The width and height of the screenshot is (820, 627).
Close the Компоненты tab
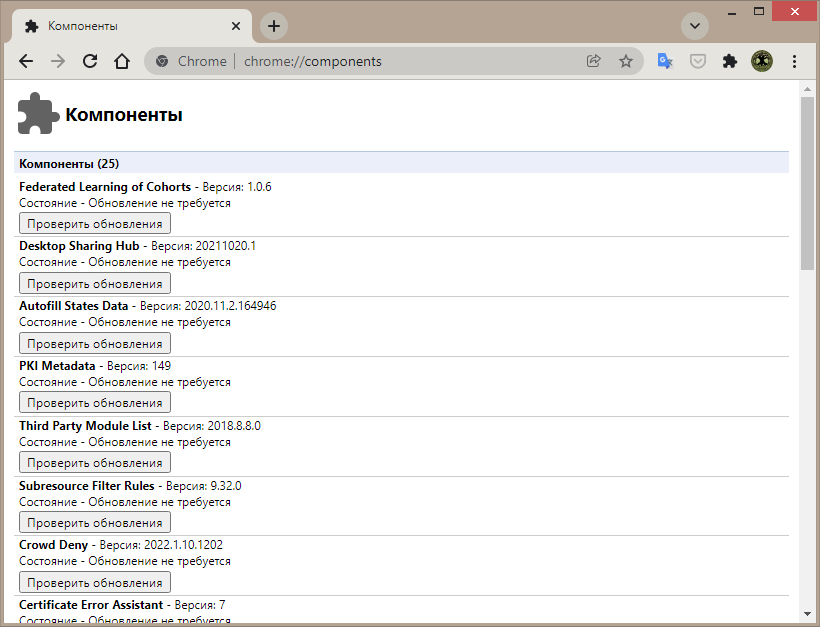tap(236, 26)
